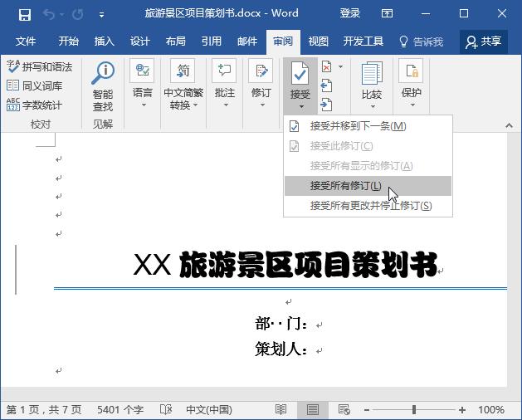Viewport: 522px width, 420px height.
Task: Expand the 批注 dropdown arrow
Action: [x=226, y=105]
